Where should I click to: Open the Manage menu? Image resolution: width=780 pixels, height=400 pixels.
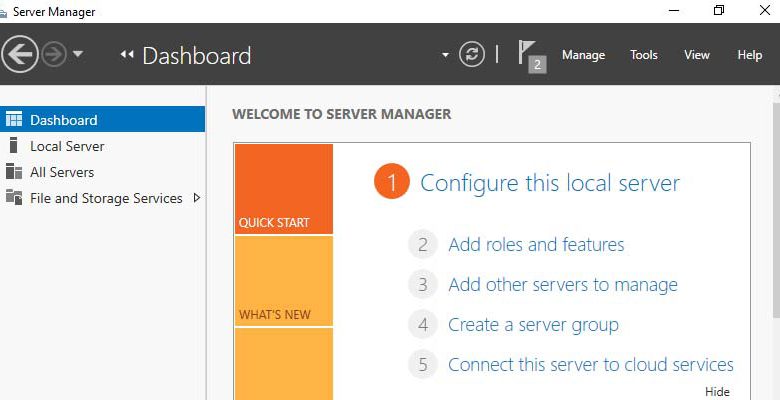(584, 55)
